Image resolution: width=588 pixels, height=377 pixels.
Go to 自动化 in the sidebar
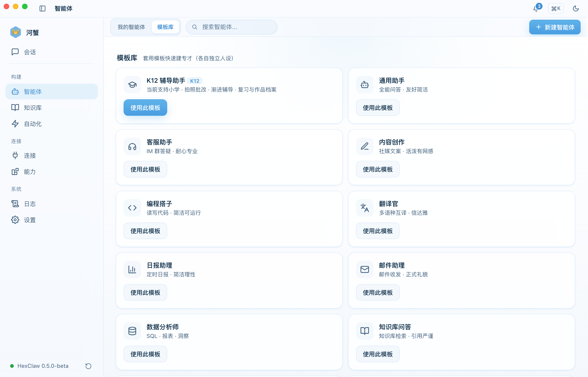click(52, 124)
